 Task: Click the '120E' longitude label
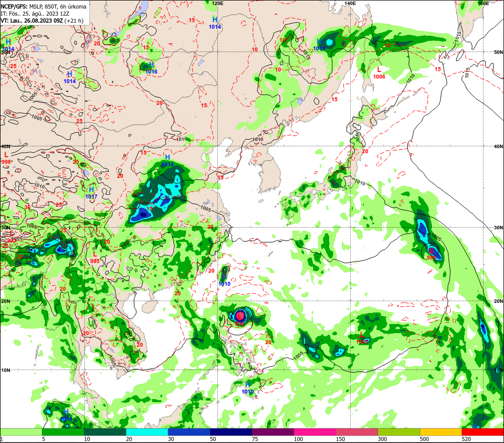(x=218, y=3)
